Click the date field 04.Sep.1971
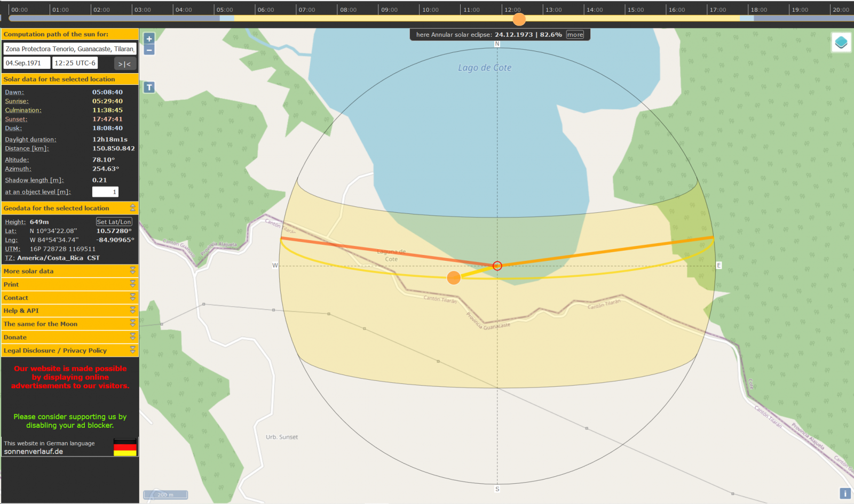The height and width of the screenshot is (504, 854). pyautogui.click(x=27, y=63)
